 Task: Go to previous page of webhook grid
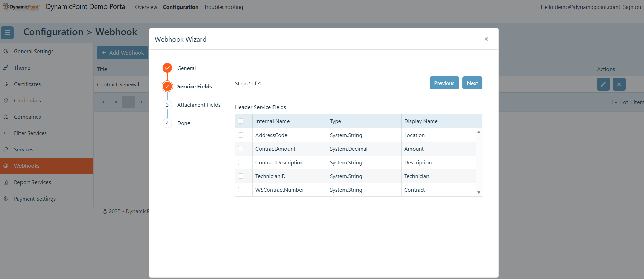[116, 102]
